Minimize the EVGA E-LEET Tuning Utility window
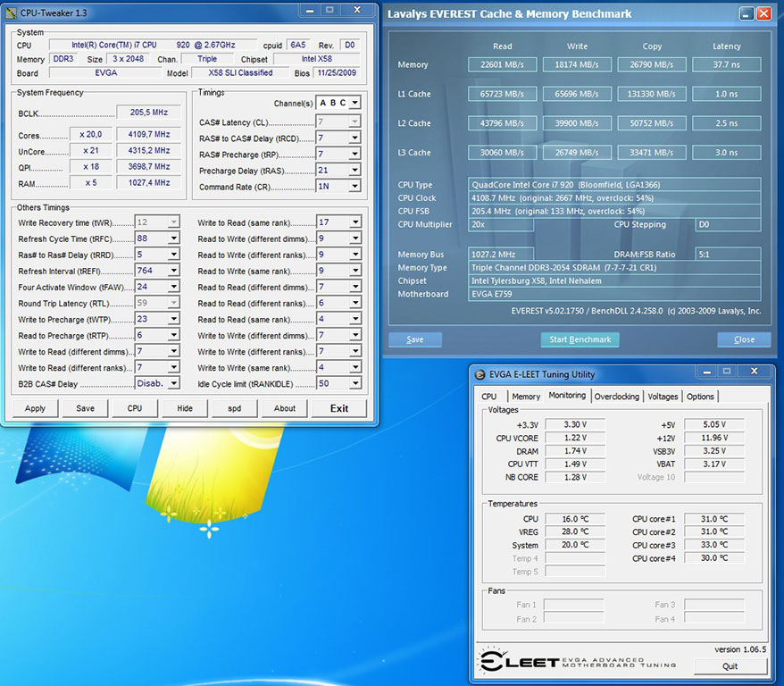Viewport: 784px width, 686px height. point(707,372)
